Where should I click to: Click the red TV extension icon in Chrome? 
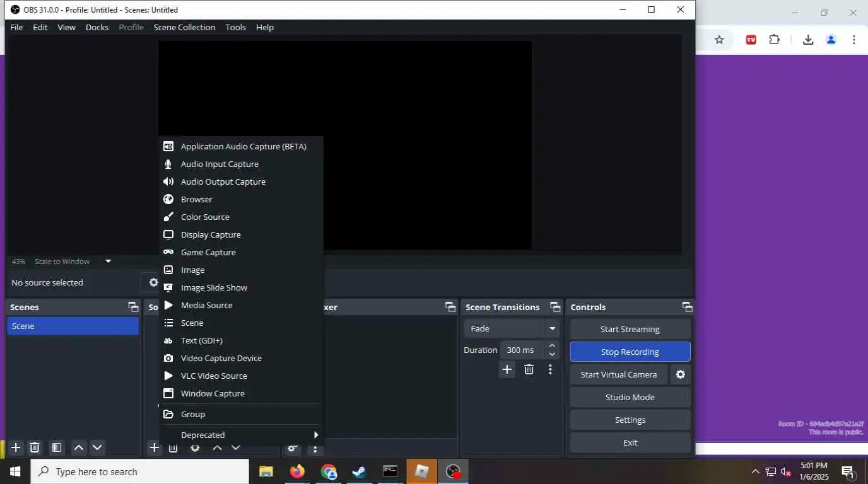[x=751, y=40]
